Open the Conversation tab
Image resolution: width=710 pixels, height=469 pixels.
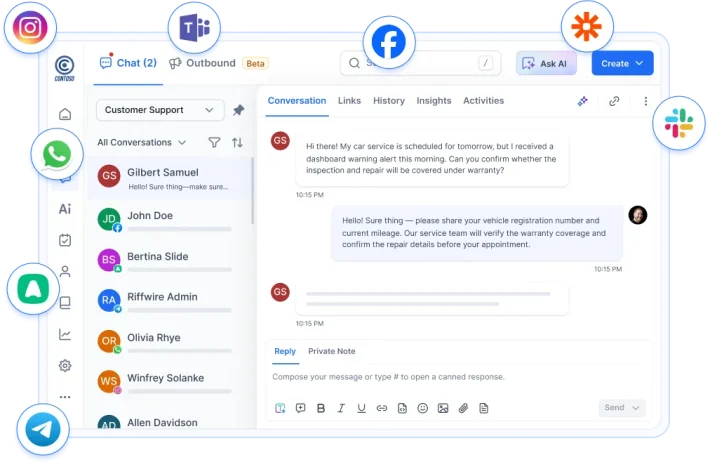(297, 101)
